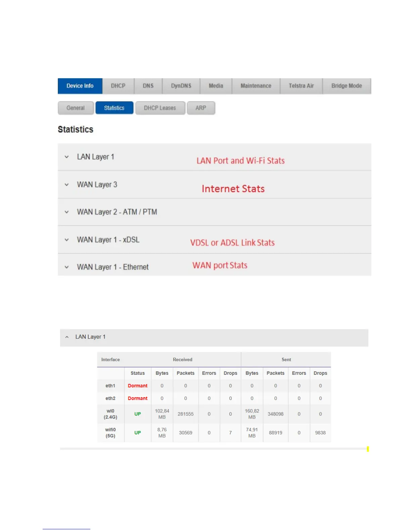
Task: Click the WAN Layer 2 - ATM / PTM title
Action: (x=117, y=212)
